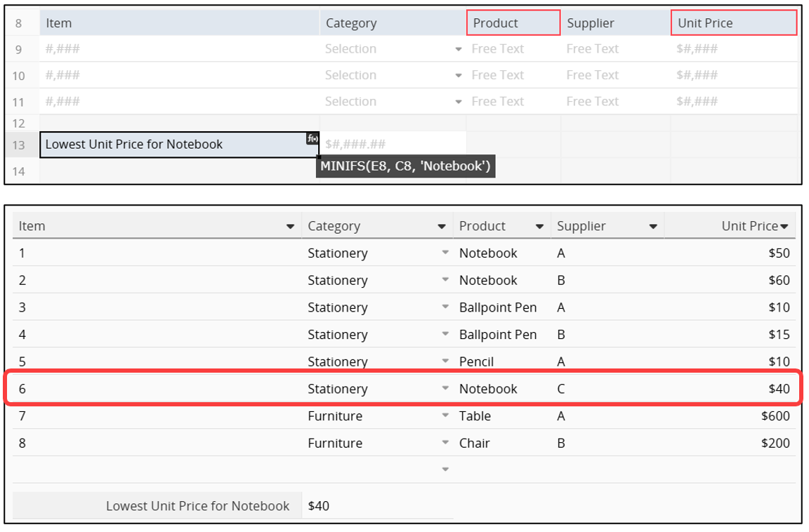
Task: Open the Selection dropdown arrow in row 9
Action: coord(459,49)
